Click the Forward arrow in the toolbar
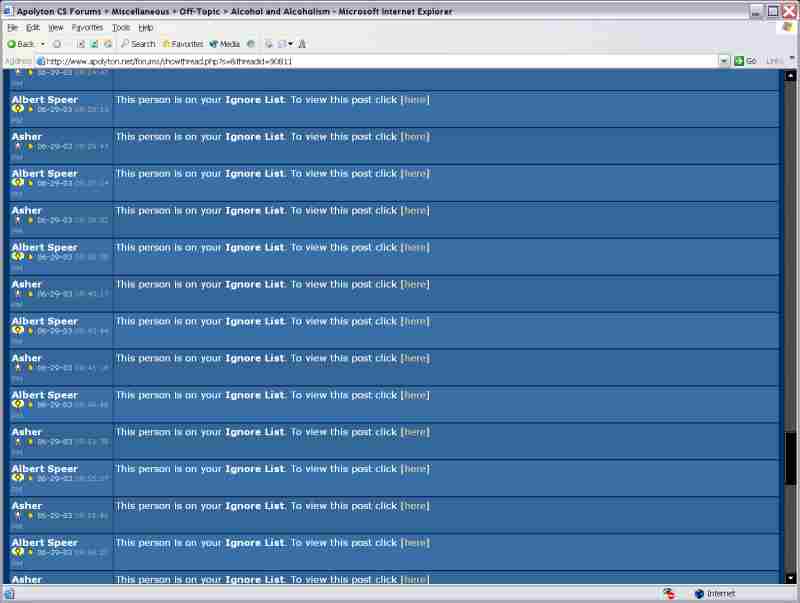Viewport: 800px width, 603px height. click(x=57, y=44)
